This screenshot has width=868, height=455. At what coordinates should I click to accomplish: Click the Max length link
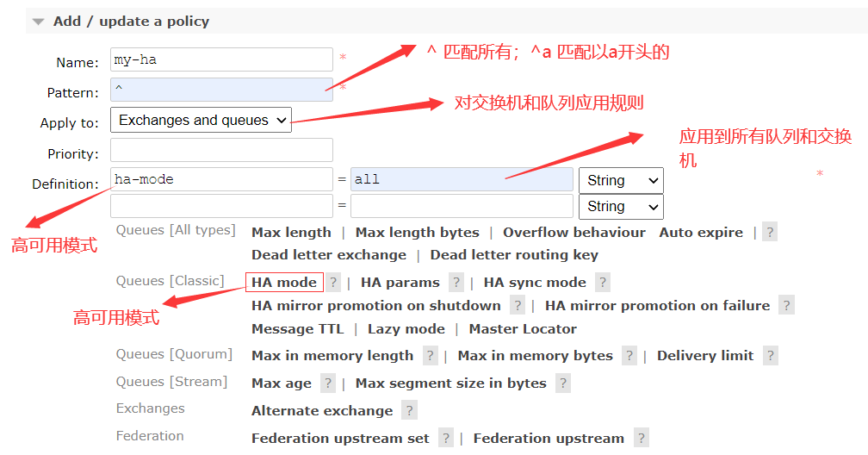coord(291,233)
